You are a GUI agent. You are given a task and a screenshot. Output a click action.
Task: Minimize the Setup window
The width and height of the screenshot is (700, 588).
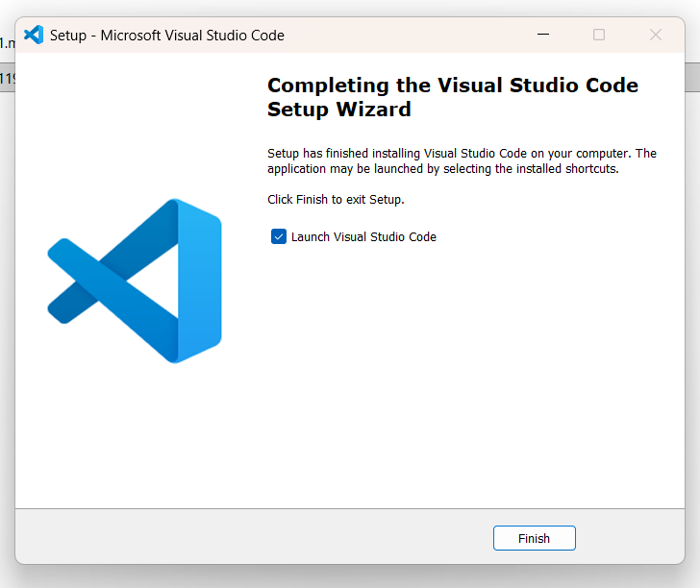pyautogui.click(x=543, y=35)
